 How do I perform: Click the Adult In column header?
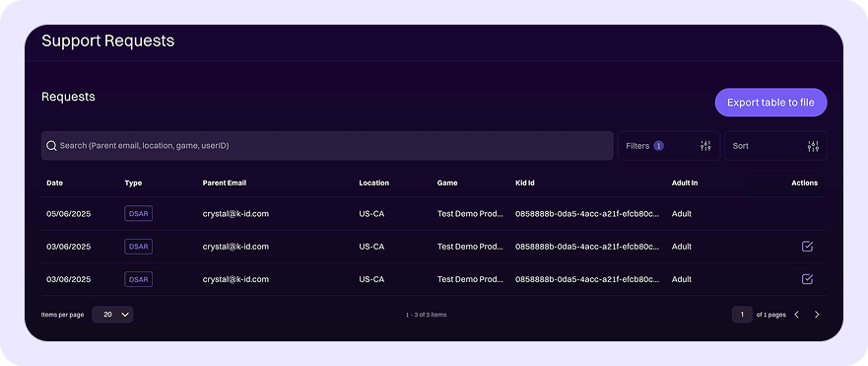click(x=684, y=183)
